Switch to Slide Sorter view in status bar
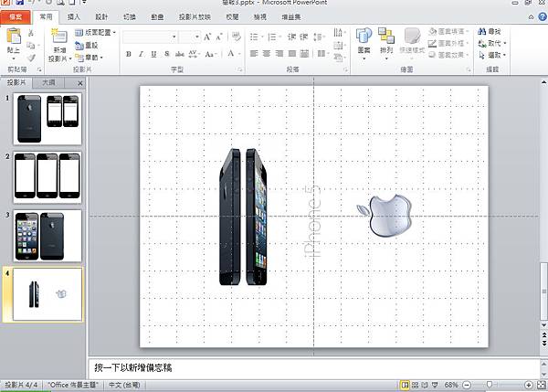The width and height of the screenshot is (548, 392). click(415, 385)
